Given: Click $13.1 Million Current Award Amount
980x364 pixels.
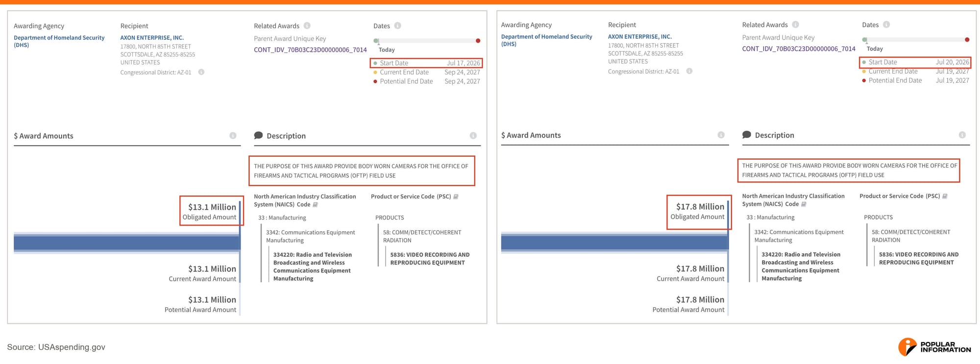Looking at the screenshot, I should tap(202, 273).
